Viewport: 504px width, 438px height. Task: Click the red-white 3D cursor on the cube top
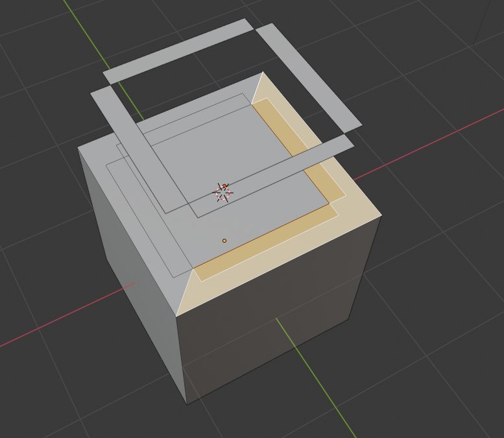point(222,193)
